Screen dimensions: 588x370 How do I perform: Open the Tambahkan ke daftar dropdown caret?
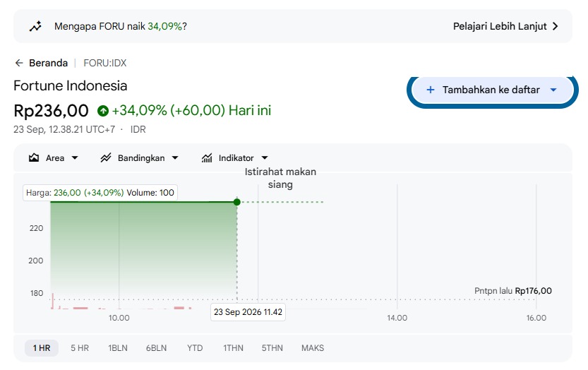tap(553, 90)
